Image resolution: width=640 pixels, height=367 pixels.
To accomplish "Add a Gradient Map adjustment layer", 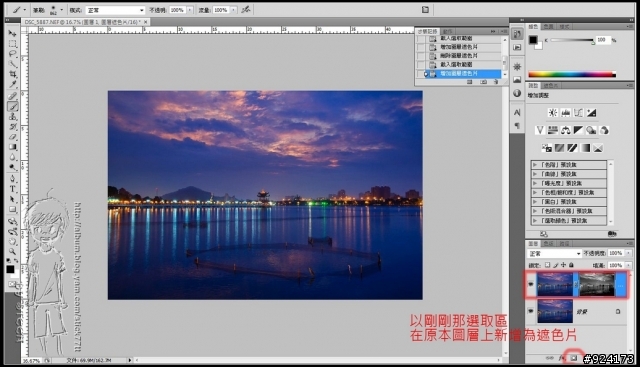I will (585, 148).
